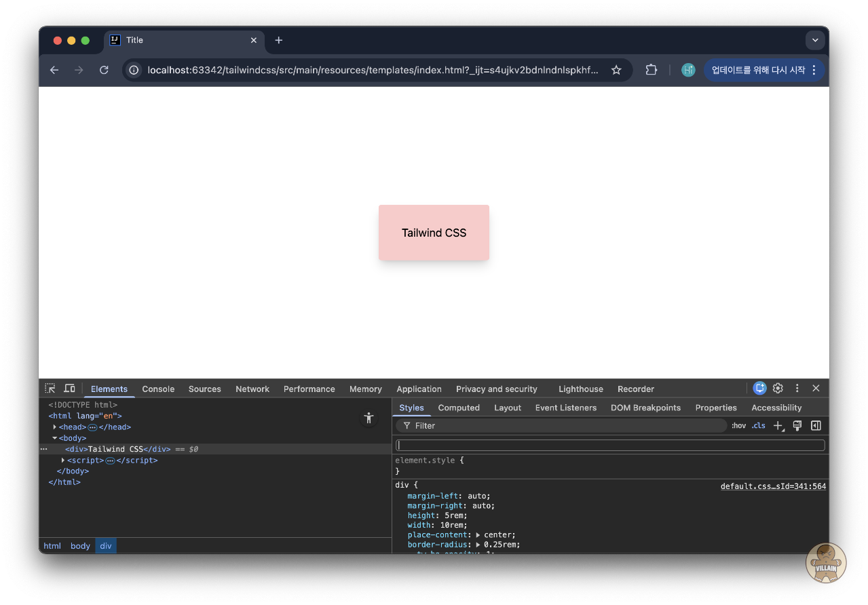
Task: Toggle the computed styles sidebar icon
Action: click(x=816, y=426)
